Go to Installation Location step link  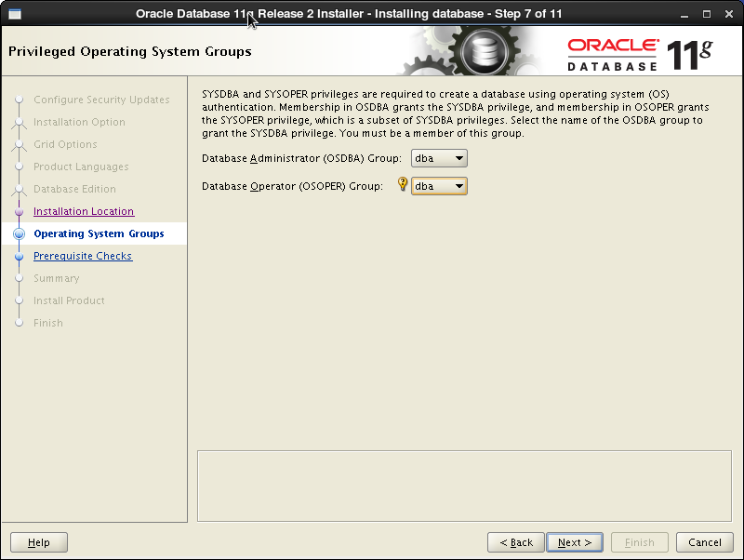(84, 211)
